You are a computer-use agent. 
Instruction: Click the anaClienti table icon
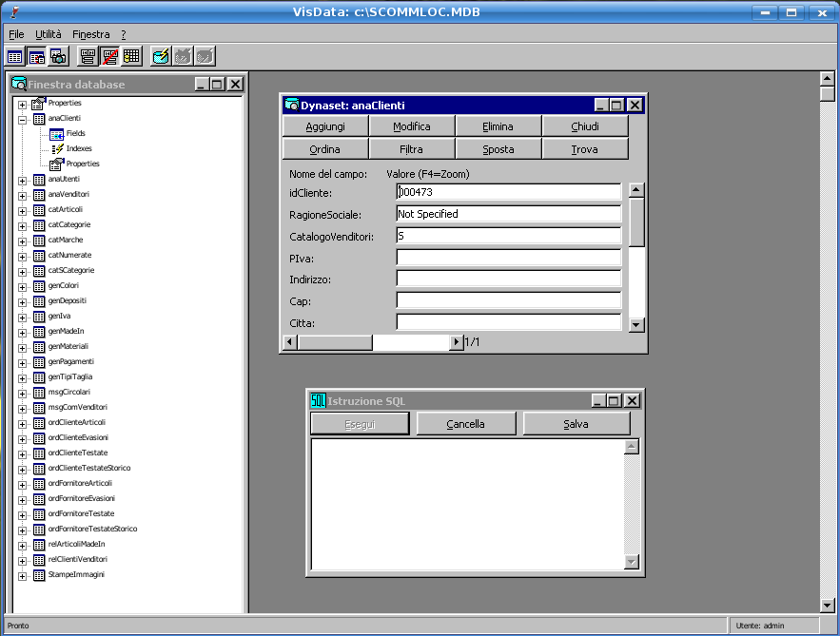click(39, 119)
